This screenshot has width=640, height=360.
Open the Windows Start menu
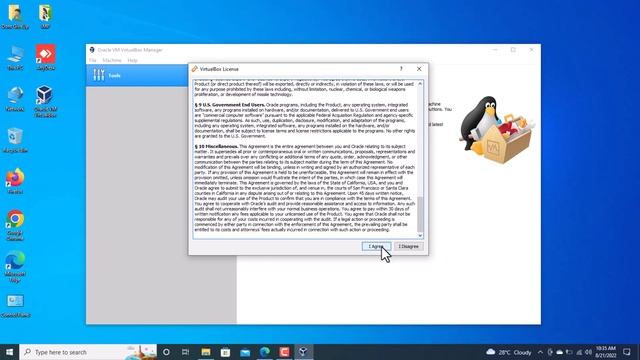pyautogui.click(x=9, y=352)
